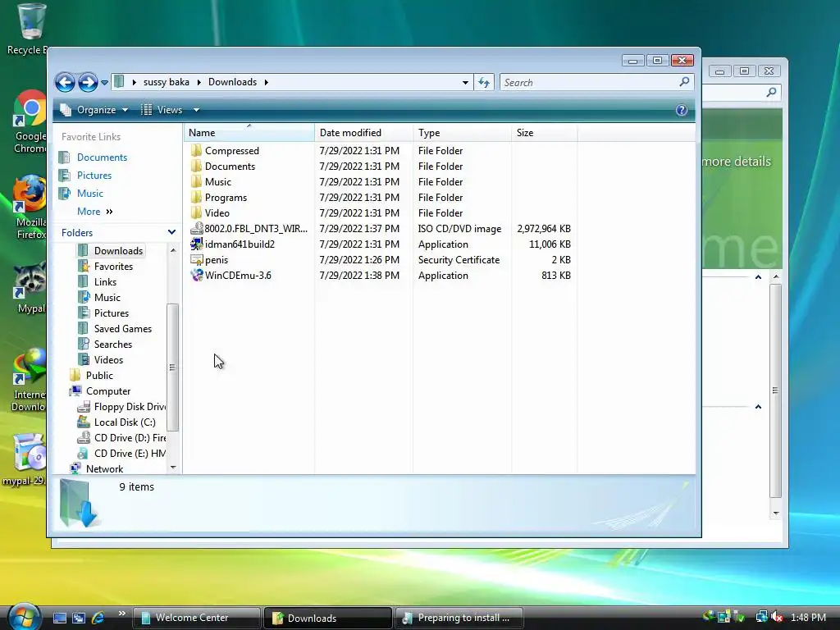Viewport: 840px width, 630px height.
Task: Select Local Disk (C:) in the tree
Action: 125,422
